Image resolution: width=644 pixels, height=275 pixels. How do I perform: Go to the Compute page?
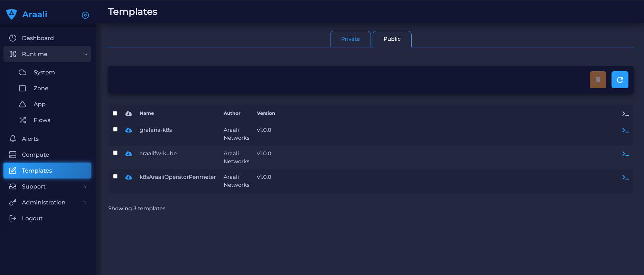pos(35,155)
